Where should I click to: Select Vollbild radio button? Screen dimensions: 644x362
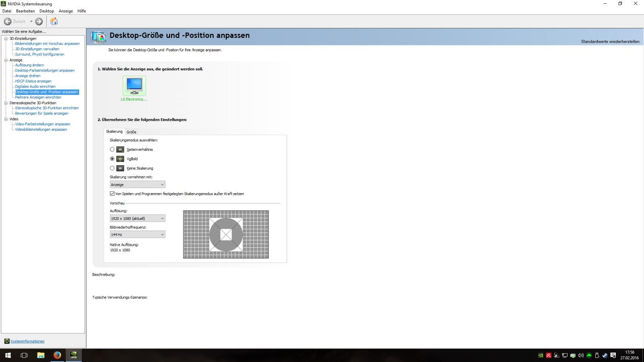[x=112, y=158]
